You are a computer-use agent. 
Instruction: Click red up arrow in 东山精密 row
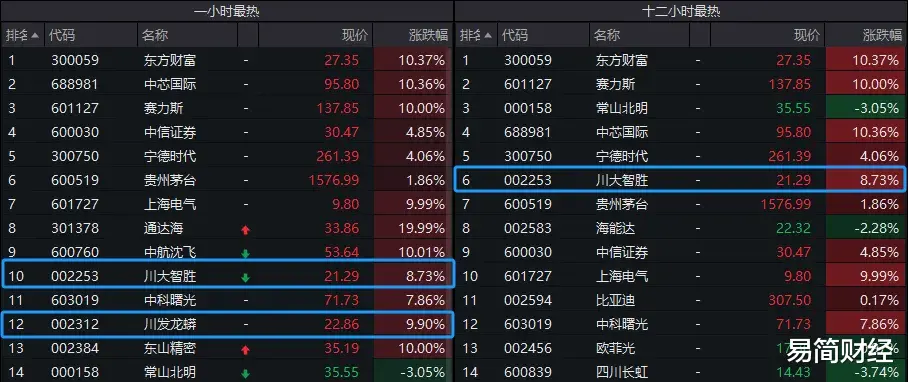(246, 350)
